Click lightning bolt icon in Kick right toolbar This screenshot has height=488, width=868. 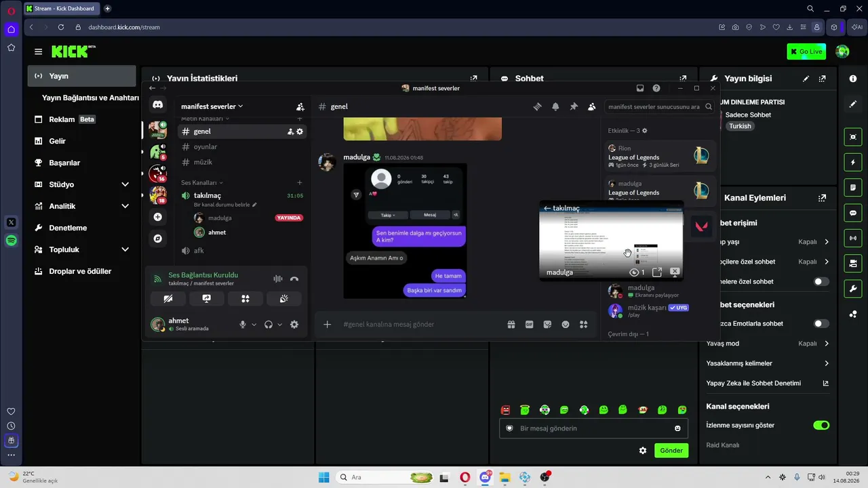pyautogui.click(x=853, y=163)
